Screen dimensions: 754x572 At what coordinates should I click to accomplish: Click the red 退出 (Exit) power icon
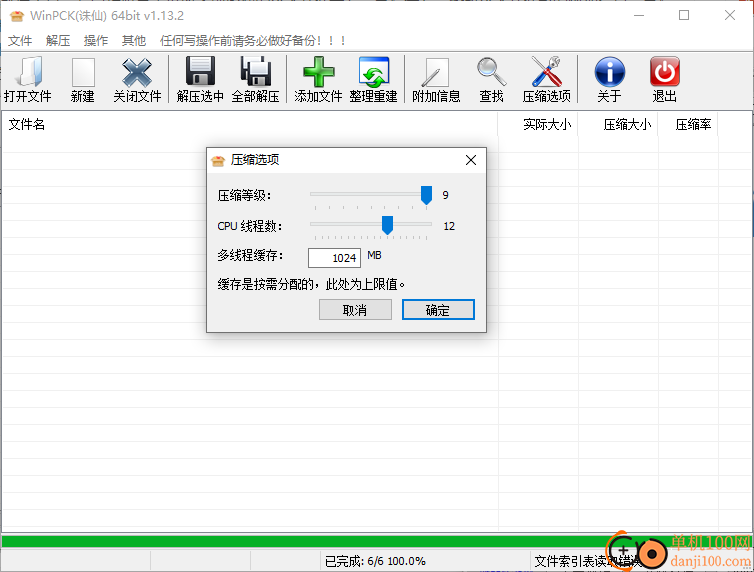(x=665, y=72)
